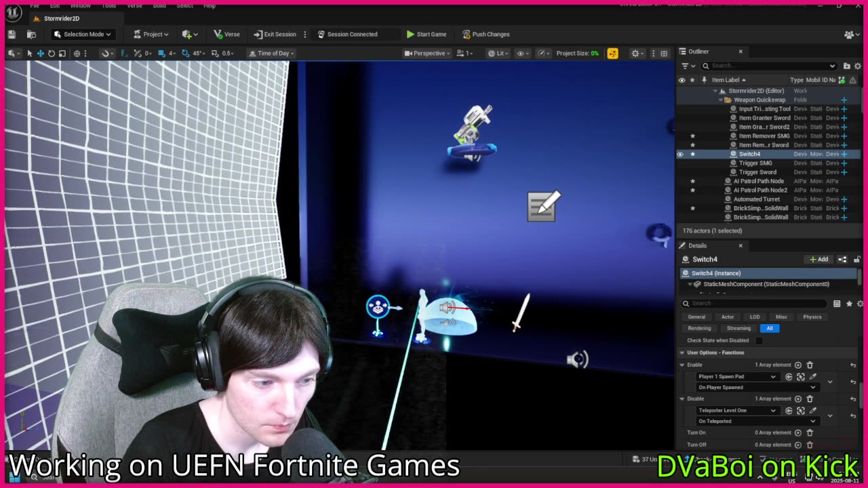Select the arrow Select tool in viewport toolbar
The width and height of the screenshot is (868, 488).
point(29,53)
